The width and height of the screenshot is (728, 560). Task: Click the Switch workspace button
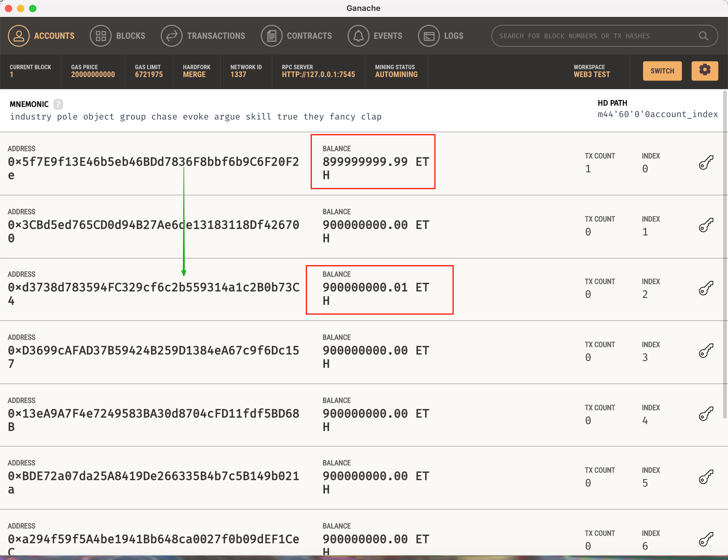662,71
